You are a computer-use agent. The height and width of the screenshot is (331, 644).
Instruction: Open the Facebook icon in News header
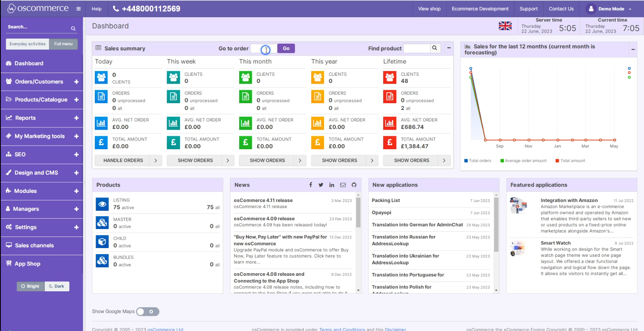coord(310,185)
